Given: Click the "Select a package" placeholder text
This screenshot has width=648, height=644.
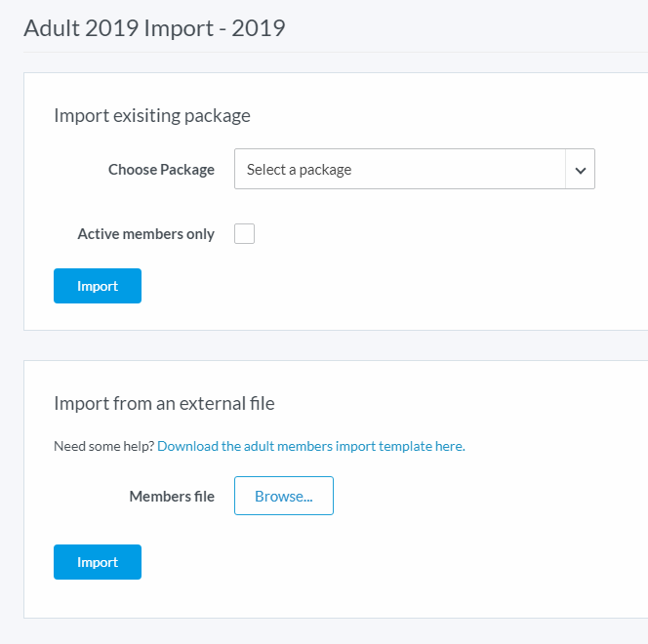Looking at the screenshot, I should click(299, 170).
